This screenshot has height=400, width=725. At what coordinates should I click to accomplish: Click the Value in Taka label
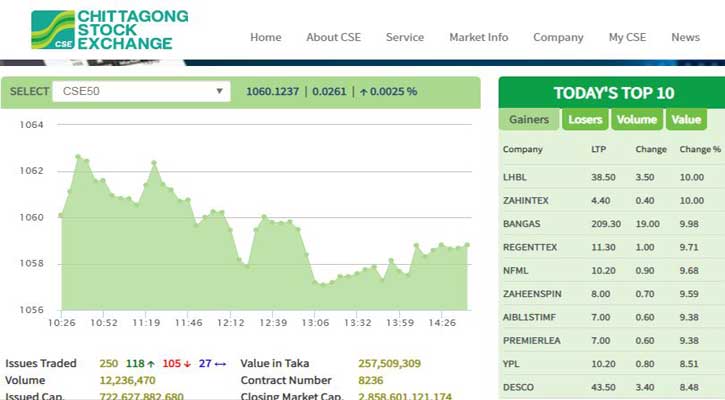[x=275, y=363]
